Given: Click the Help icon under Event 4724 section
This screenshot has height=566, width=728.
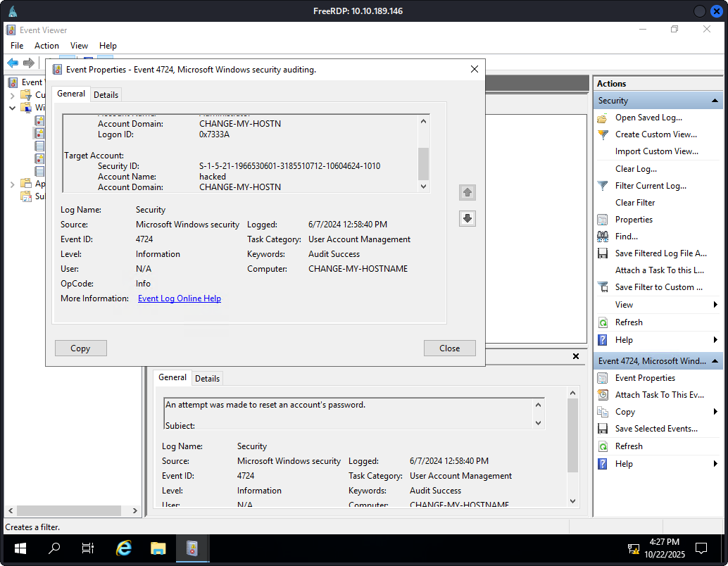Looking at the screenshot, I should point(602,464).
